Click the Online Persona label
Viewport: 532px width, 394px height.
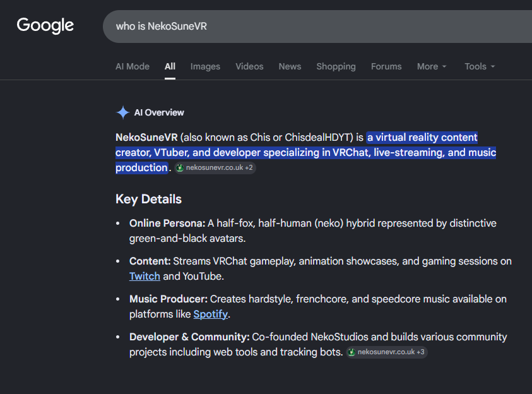167,224
